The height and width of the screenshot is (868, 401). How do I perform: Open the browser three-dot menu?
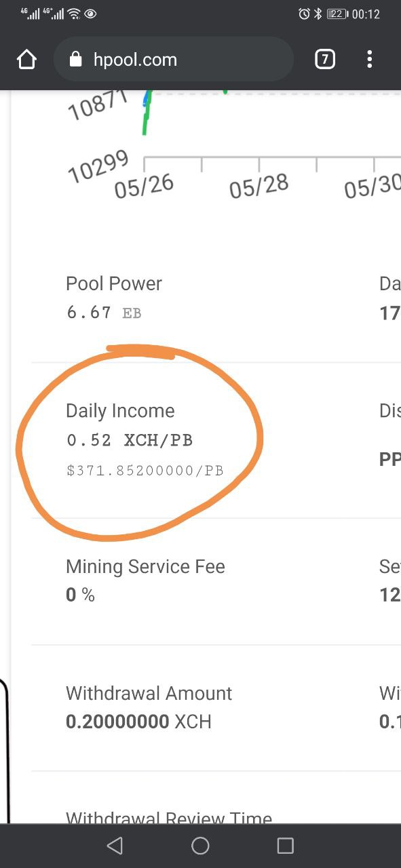click(x=370, y=60)
